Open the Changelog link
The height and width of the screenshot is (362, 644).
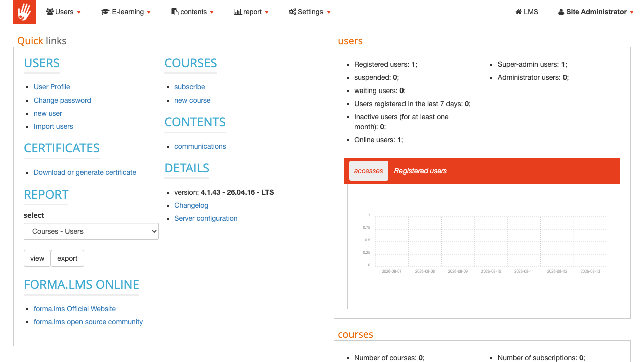[191, 205]
